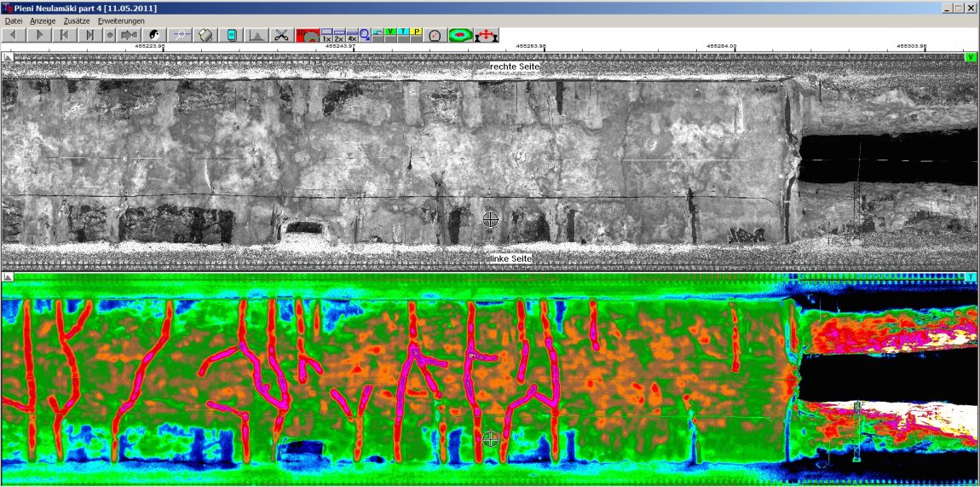Toggle the yellow P channel button
980x487 pixels.
[417, 32]
